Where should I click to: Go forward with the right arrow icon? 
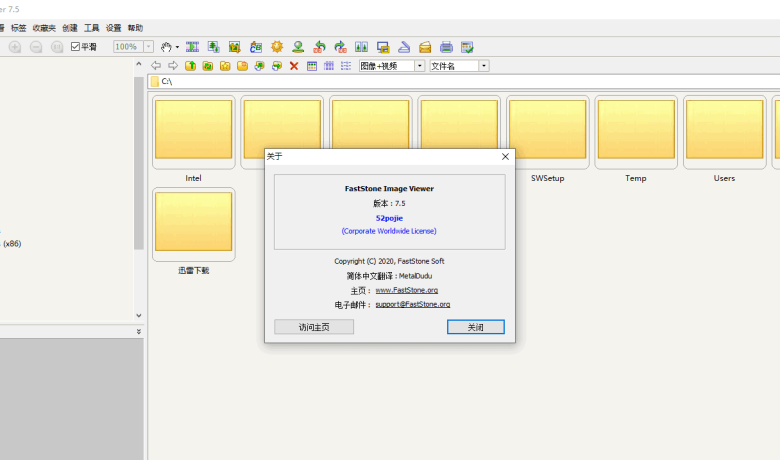point(173,66)
